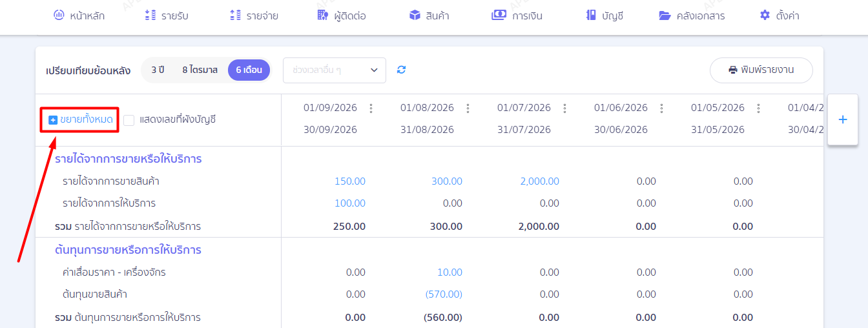Click the ค่าเสื่อมราคา - เครื่องจักร row label
This screenshot has width=868, height=328.
114,272
